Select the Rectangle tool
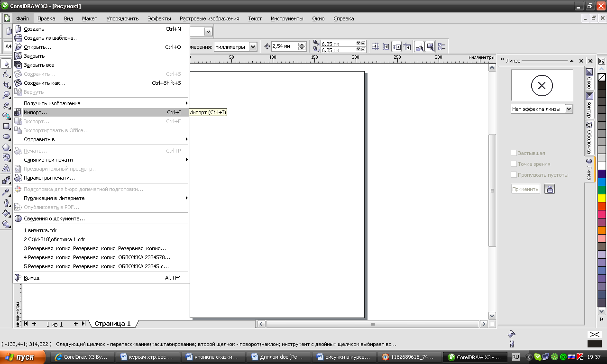Image resolution: width=607 pixels, height=364 pixels. click(6, 127)
